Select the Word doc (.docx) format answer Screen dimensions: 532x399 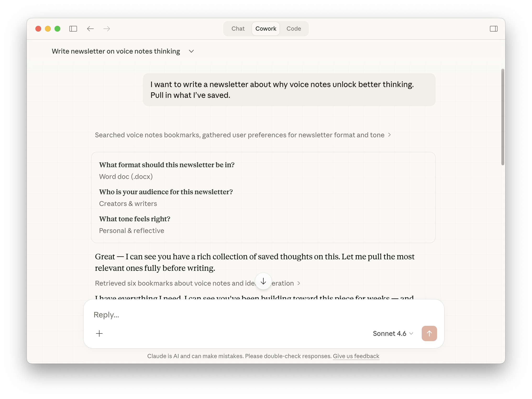pyautogui.click(x=126, y=176)
